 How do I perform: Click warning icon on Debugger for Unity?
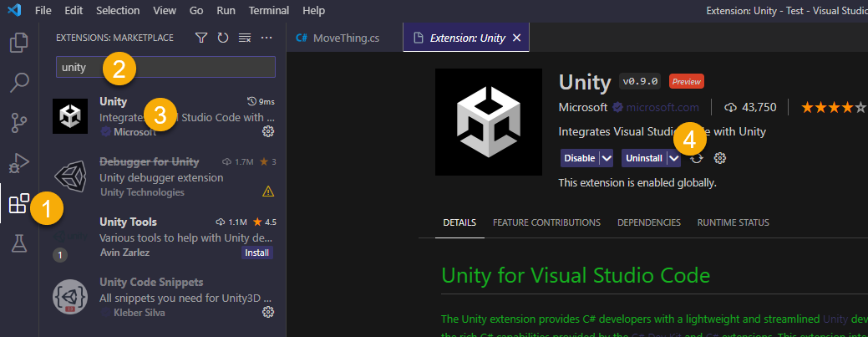268,191
